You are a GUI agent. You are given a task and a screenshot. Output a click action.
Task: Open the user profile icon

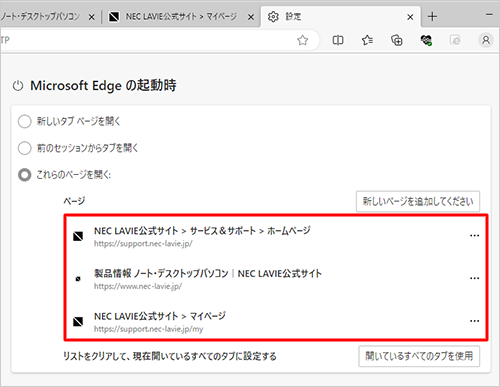tap(486, 40)
